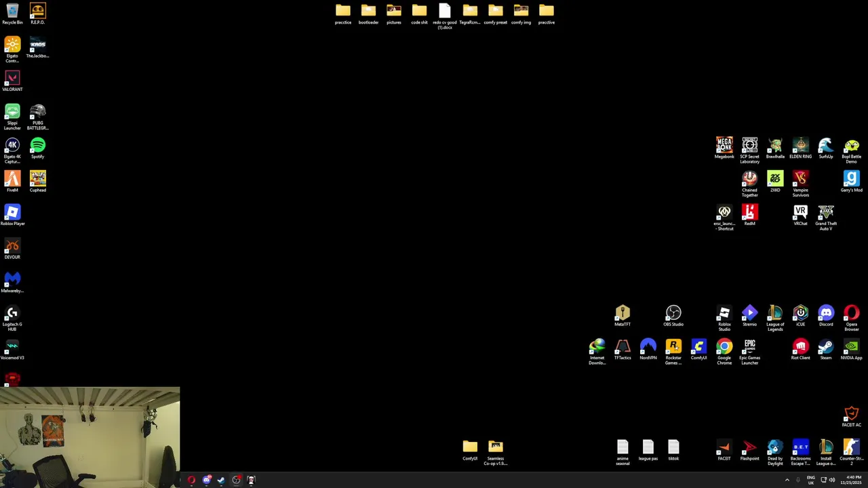
Task: Open the Rockstar Games Launcher icon
Action: pos(673,352)
